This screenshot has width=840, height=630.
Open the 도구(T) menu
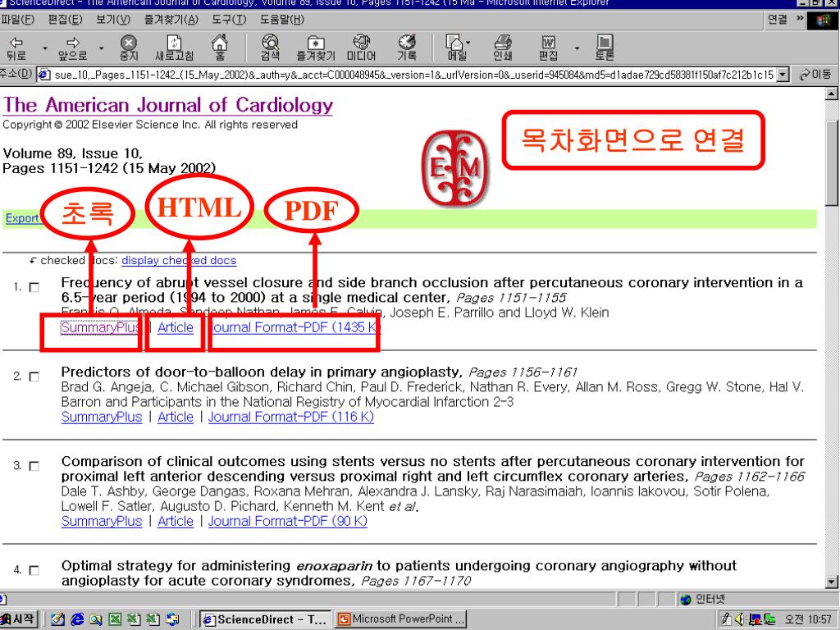pos(229,20)
